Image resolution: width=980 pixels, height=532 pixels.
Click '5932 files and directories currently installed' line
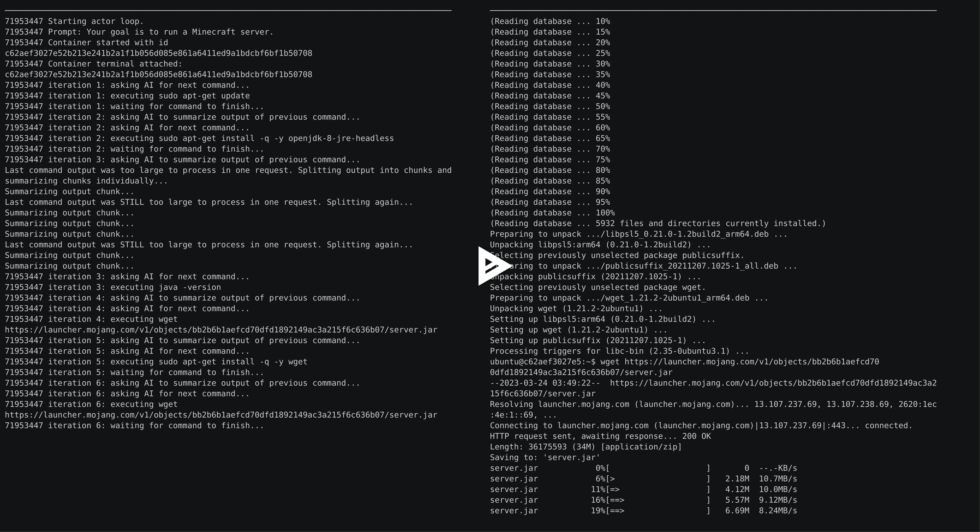tap(658, 224)
